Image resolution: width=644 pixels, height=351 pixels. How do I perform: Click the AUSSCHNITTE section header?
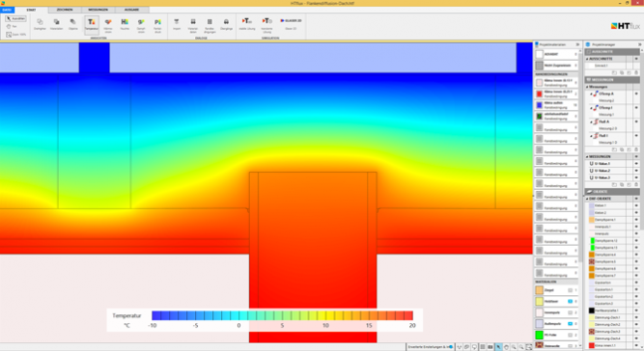click(612, 52)
